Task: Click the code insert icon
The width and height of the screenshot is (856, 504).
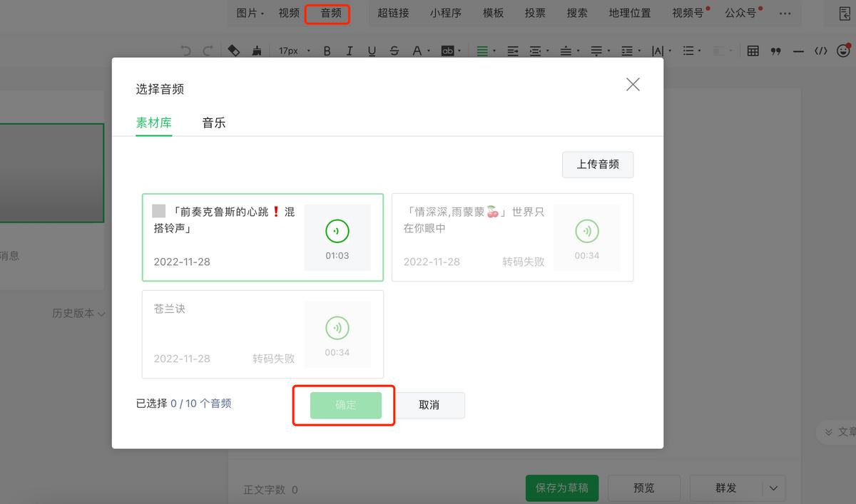Action: pos(822,50)
